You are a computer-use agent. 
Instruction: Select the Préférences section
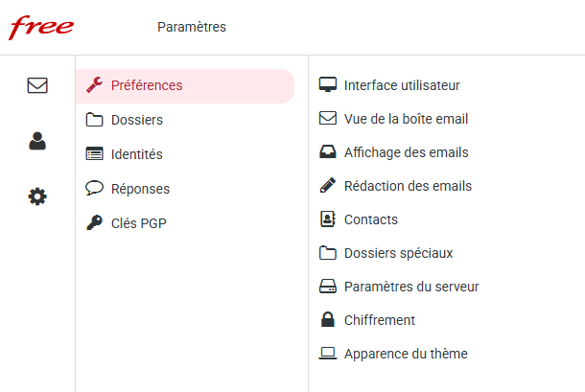(x=147, y=85)
